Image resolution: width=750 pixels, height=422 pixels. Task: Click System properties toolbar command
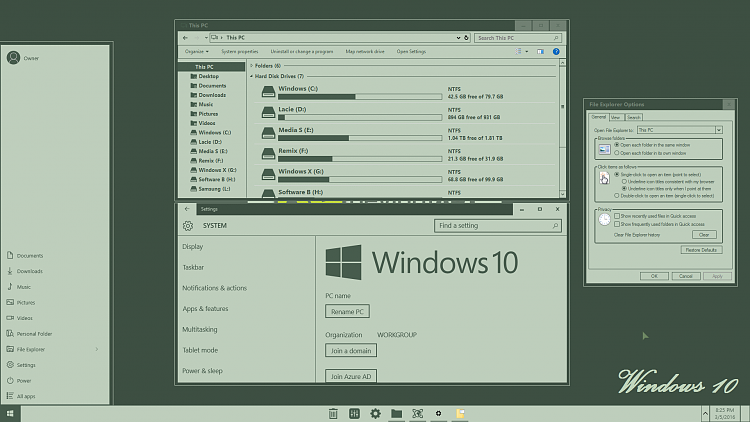[x=239, y=52]
